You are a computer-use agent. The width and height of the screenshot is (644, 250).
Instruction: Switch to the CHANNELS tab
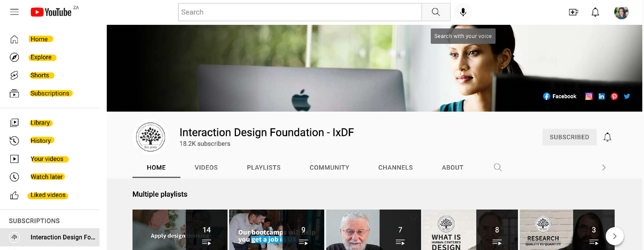[x=396, y=167]
